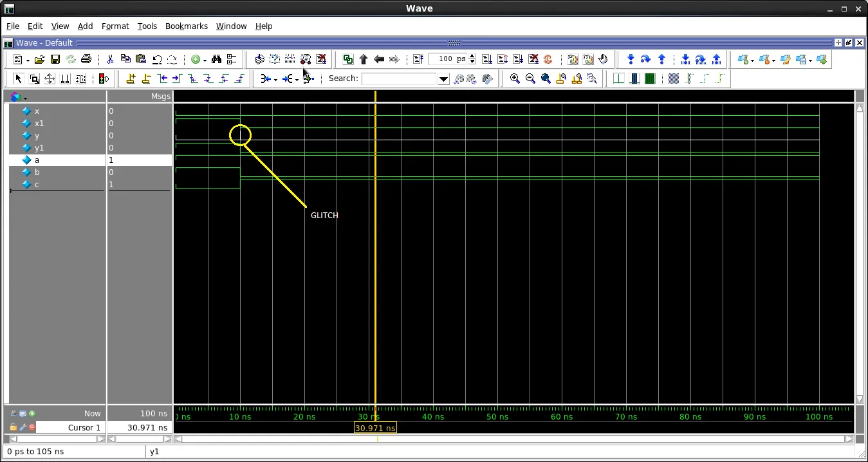The height and width of the screenshot is (462, 868).
Task: Click the Delete Cursor yellow icon
Action: (x=146, y=79)
